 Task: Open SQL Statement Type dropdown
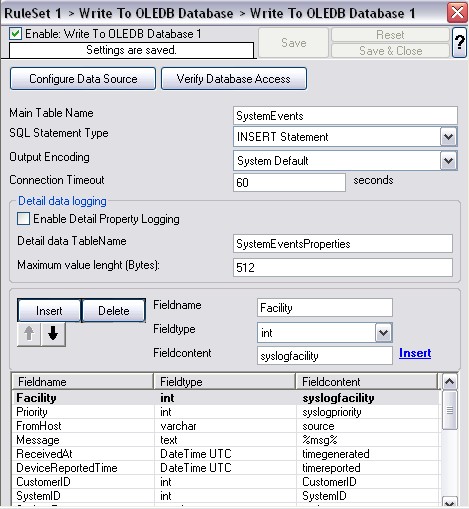coord(448,137)
